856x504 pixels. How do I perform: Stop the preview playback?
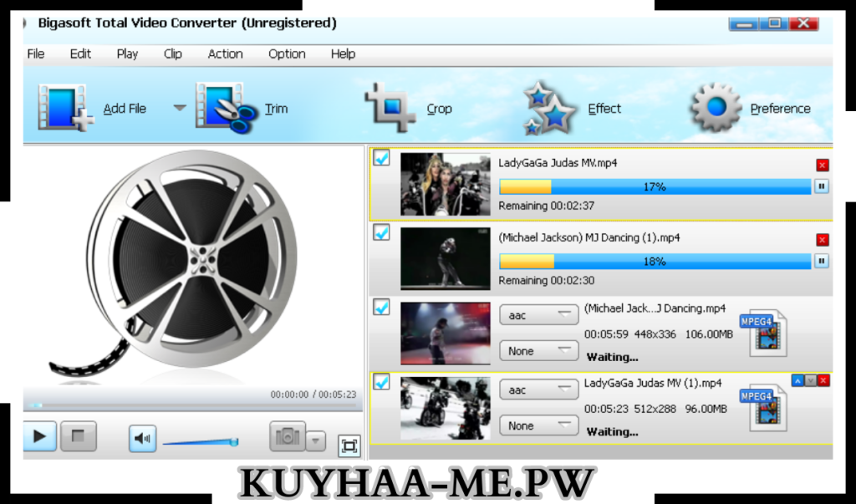(79, 436)
